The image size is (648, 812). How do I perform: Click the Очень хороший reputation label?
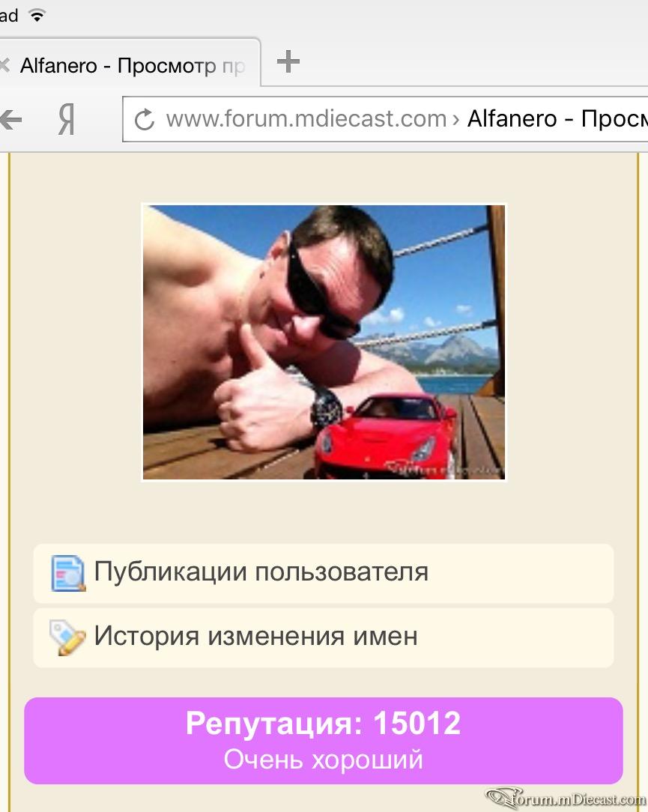tap(323, 760)
